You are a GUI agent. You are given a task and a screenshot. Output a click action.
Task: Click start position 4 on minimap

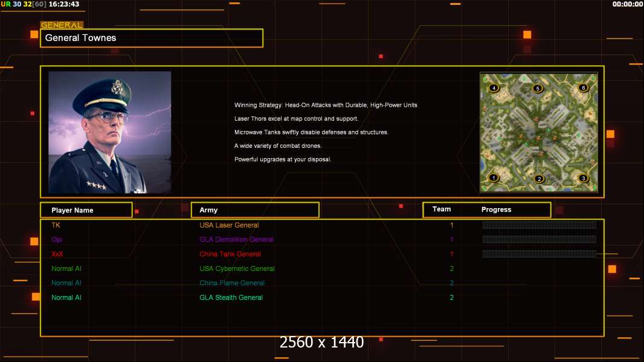click(x=494, y=87)
